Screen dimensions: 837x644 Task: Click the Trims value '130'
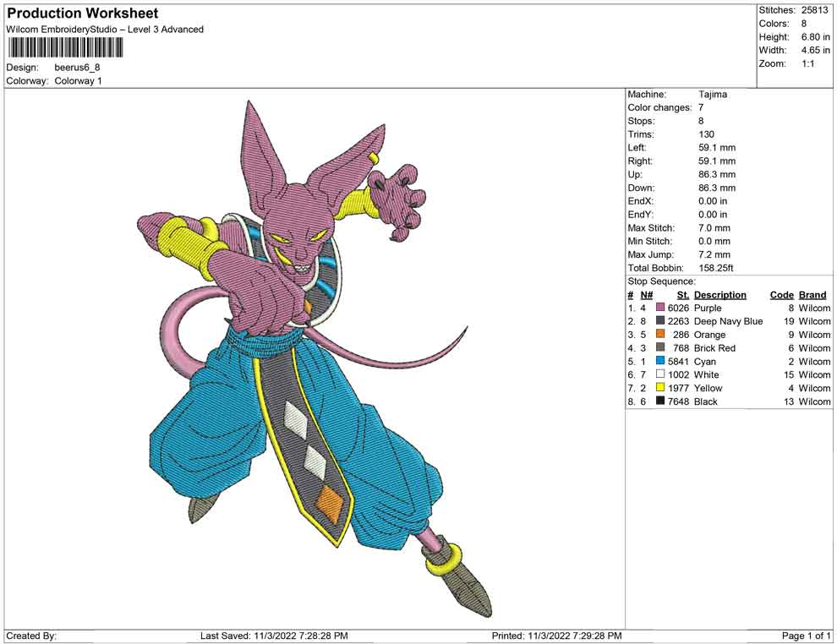click(706, 134)
